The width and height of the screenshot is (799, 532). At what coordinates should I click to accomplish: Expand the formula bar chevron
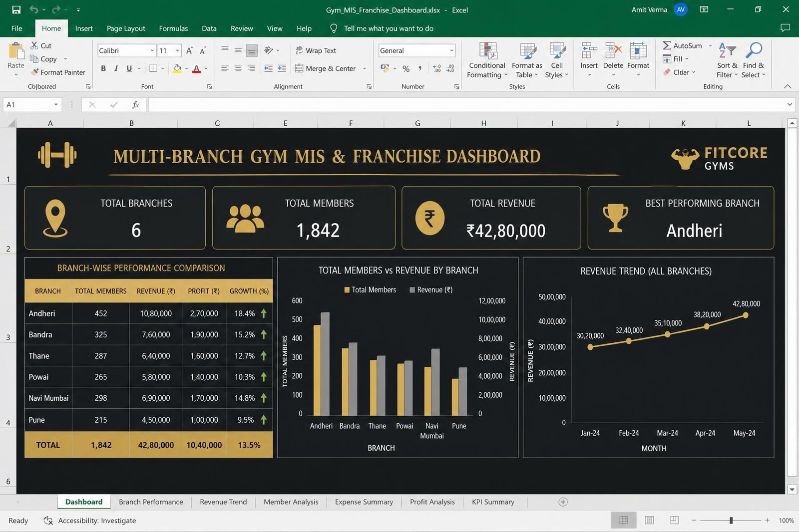(790, 105)
